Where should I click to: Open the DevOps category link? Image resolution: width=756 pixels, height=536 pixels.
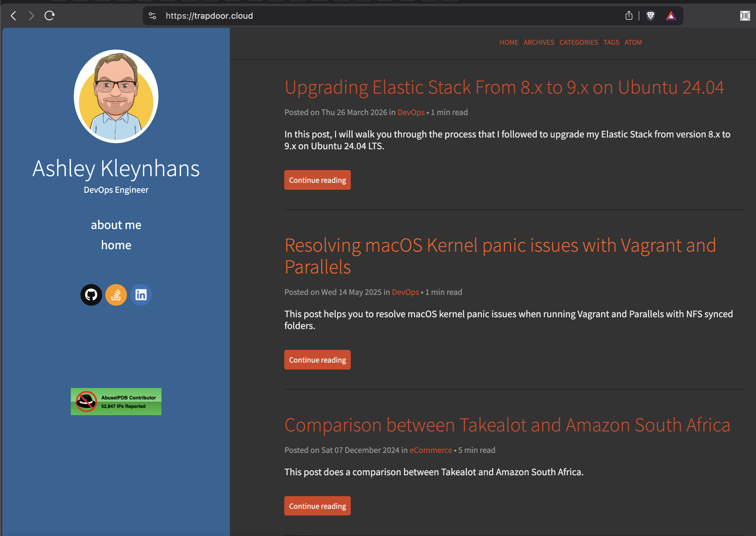(x=411, y=112)
